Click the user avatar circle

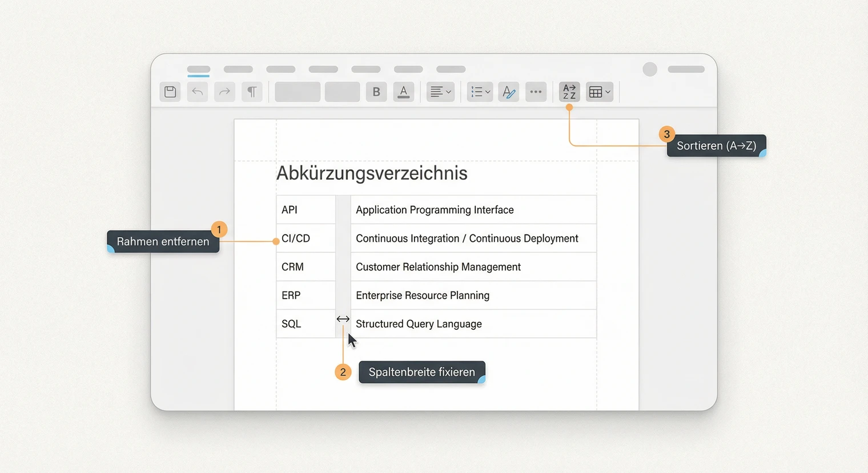point(650,70)
